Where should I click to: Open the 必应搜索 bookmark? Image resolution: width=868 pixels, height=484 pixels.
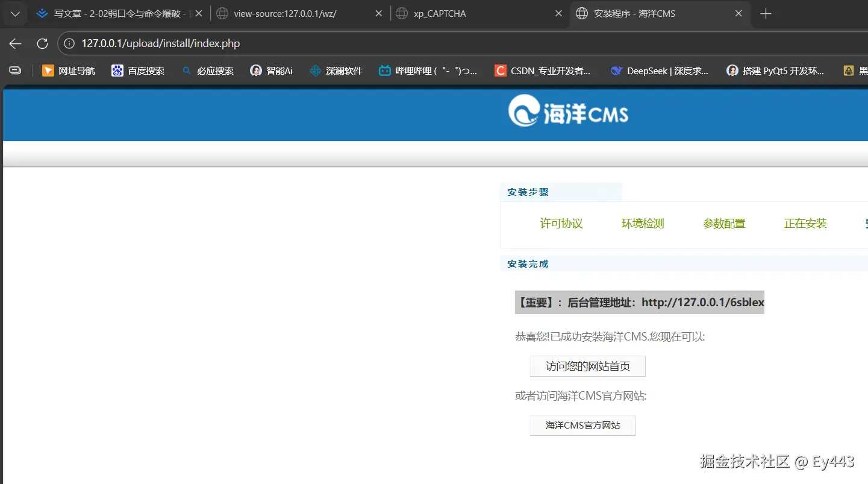point(208,71)
